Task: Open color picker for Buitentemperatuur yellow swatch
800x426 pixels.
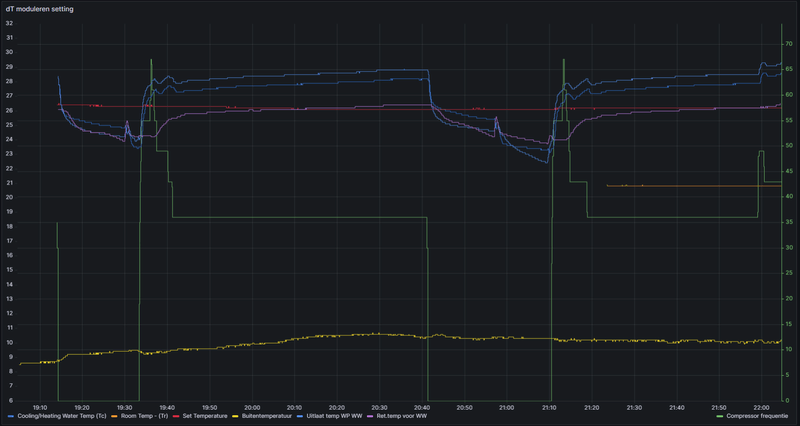Action: [x=235, y=416]
